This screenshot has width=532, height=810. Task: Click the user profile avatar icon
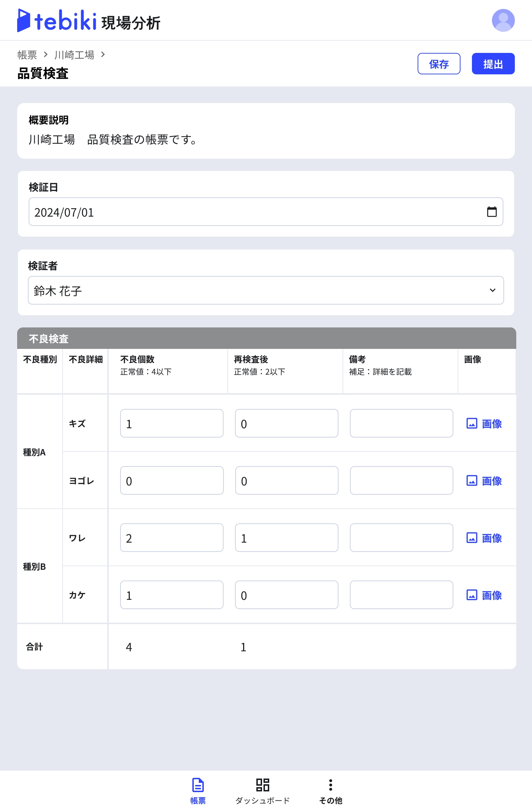(503, 20)
